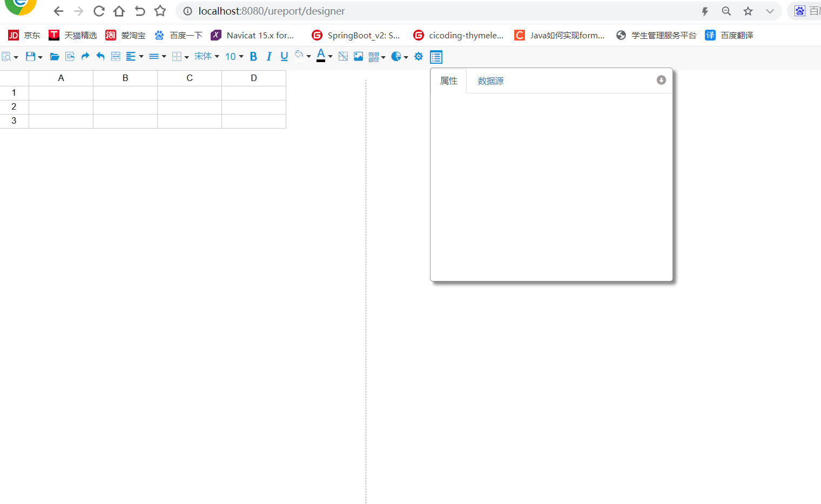Expand the text alignment dropdown

click(141, 56)
